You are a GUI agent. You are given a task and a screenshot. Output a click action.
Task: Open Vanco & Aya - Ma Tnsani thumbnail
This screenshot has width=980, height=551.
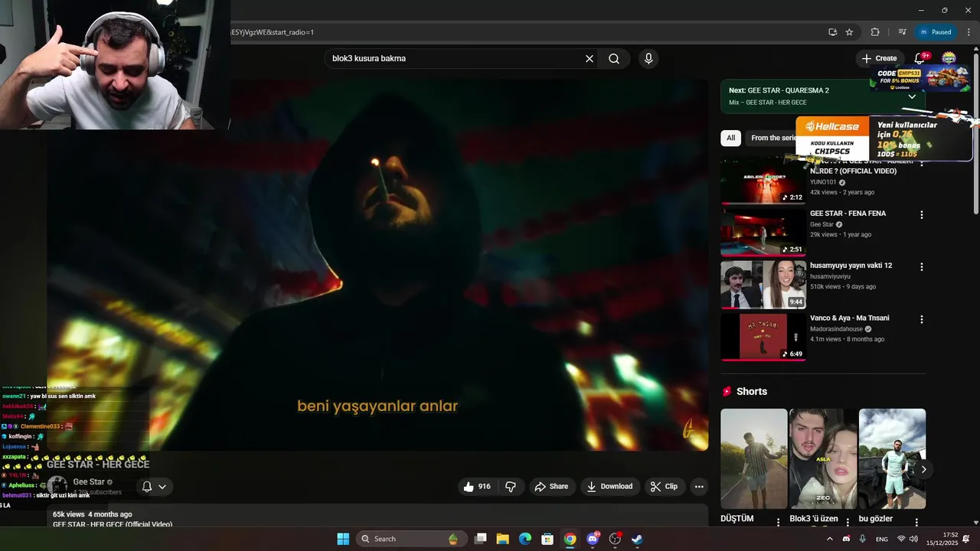763,337
